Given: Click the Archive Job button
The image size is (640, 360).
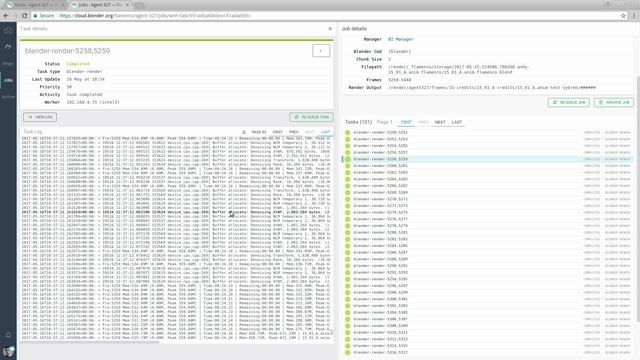Looking at the screenshot, I should tap(614, 102).
